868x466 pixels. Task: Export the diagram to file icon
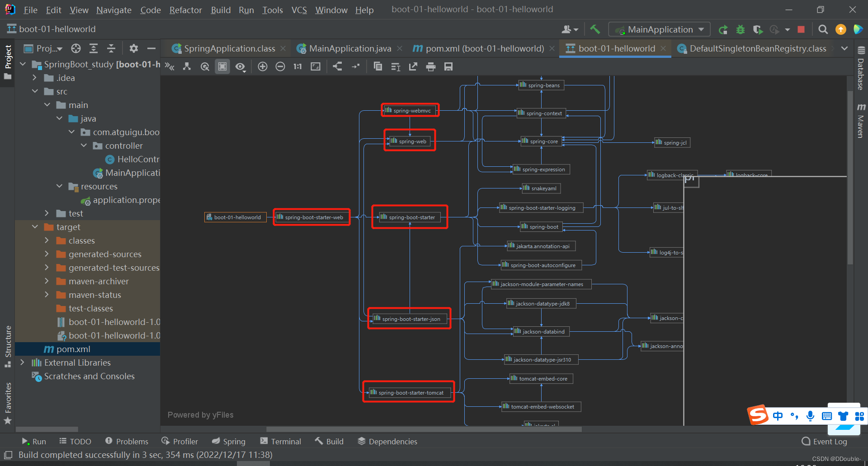coord(413,66)
